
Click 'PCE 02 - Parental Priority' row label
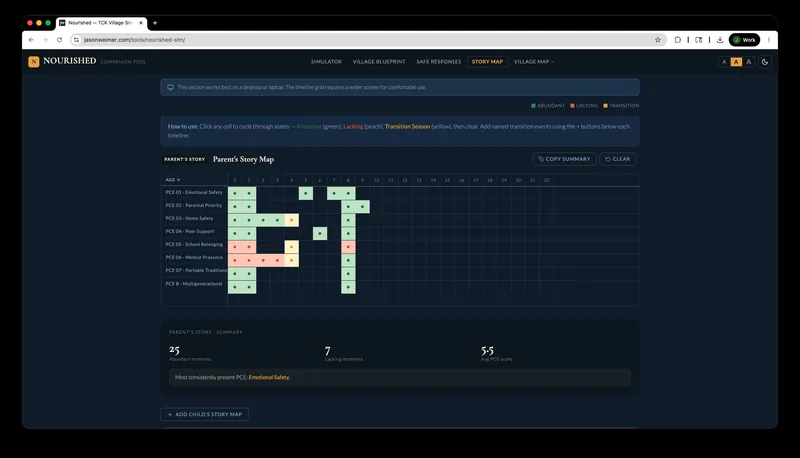[194, 205]
